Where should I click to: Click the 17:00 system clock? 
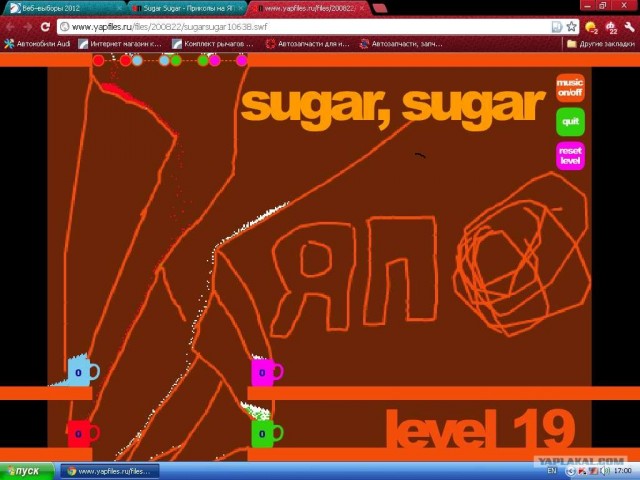(x=623, y=471)
